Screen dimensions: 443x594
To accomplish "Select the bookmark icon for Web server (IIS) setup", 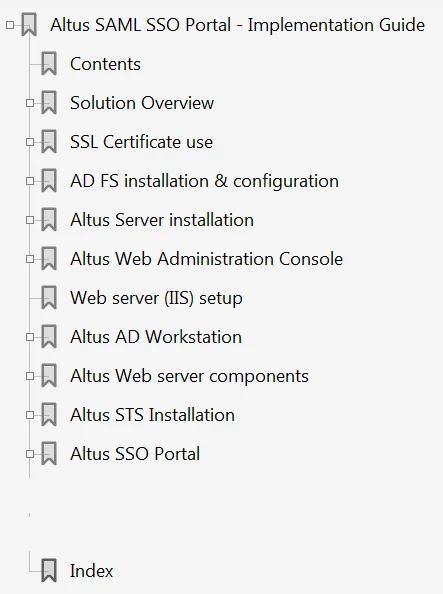I will point(49,298).
